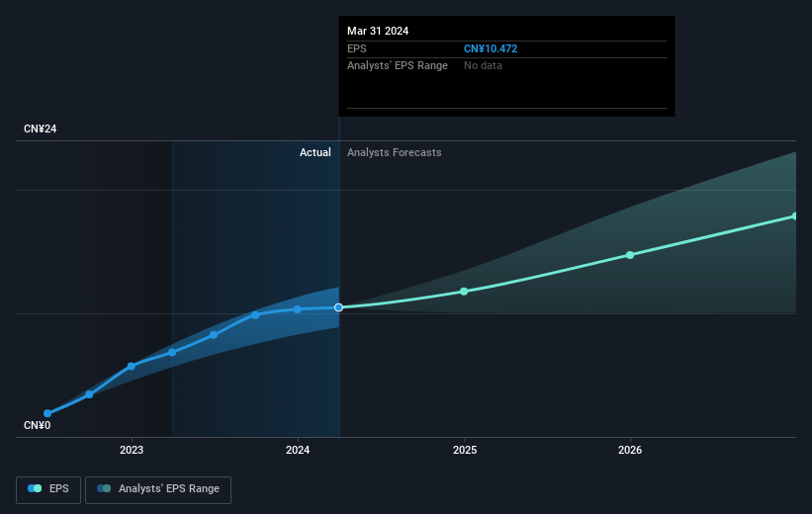Select the 2025 forecast EPS data point
This screenshot has width=812, height=514.
click(464, 292)
